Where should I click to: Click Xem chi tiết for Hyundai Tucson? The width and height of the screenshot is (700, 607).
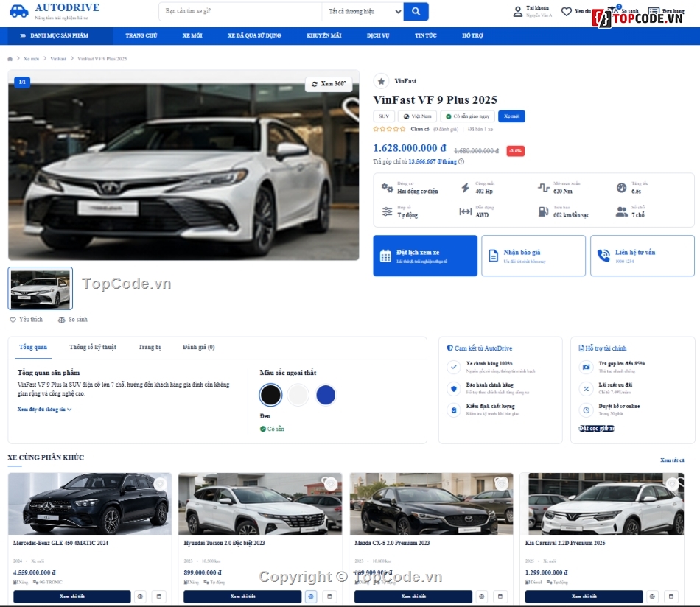pyautogui.click(x=242, y=596)
